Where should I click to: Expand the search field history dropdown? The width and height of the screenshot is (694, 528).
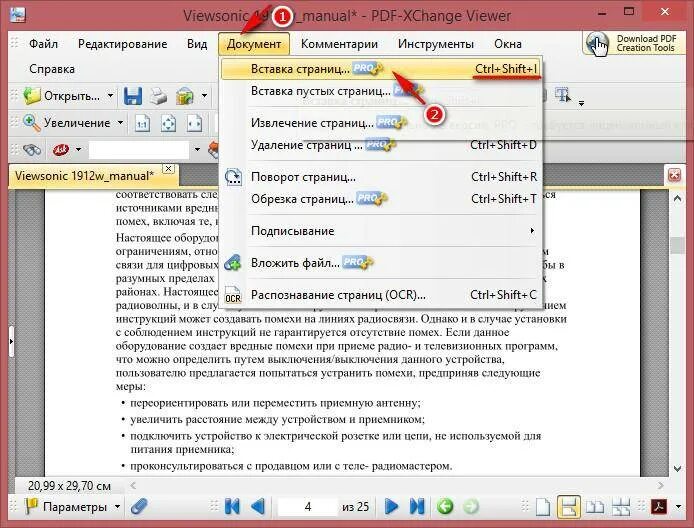[197, 150]
